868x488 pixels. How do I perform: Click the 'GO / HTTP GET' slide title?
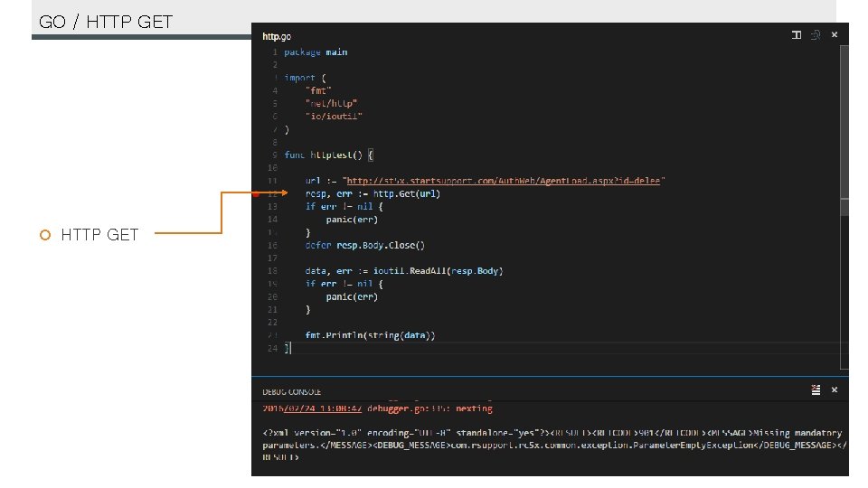coord(106,22)
